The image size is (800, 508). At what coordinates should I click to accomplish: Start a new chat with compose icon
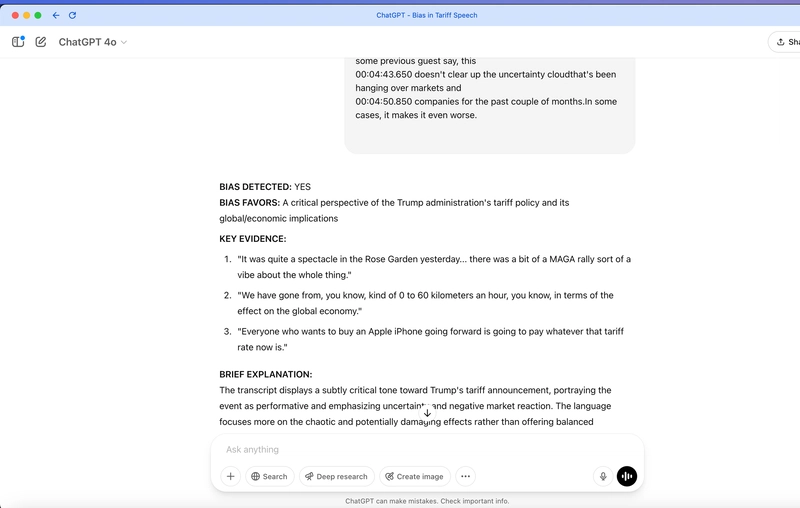point(41,42)
